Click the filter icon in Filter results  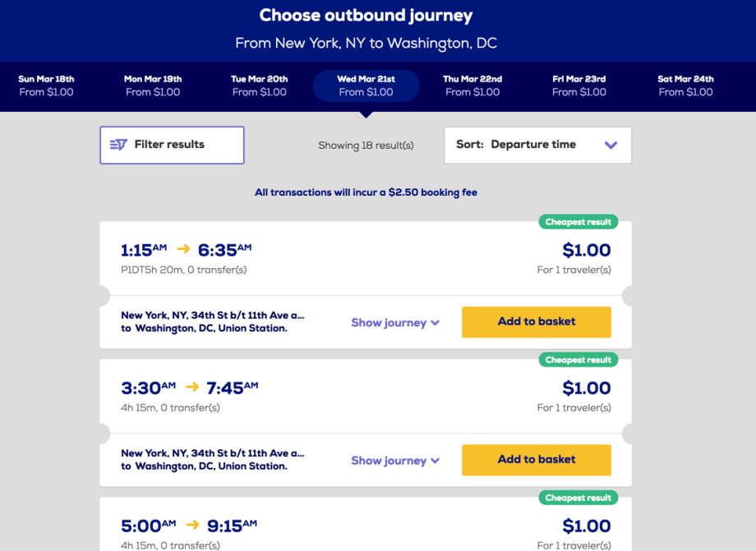[x=118, y=145]
